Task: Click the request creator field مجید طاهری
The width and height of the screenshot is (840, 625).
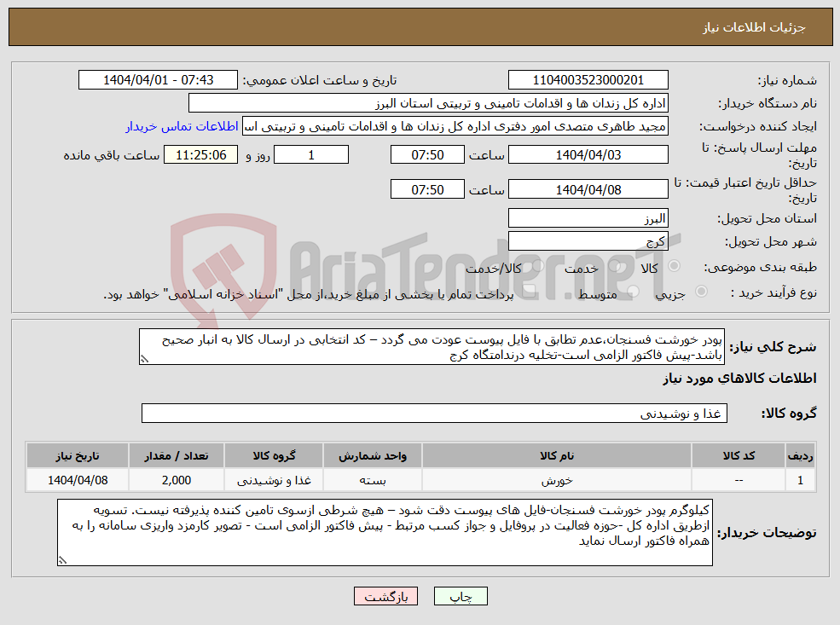Action: 455,126
